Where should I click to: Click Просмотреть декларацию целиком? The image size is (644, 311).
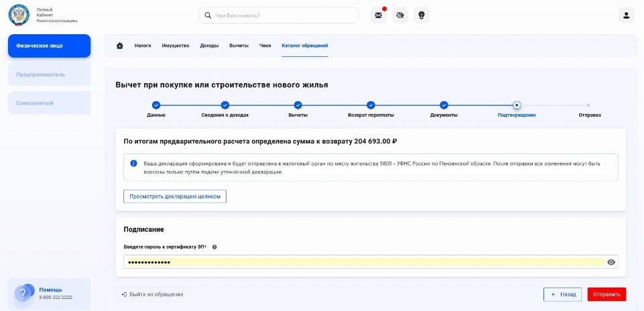(x=175, y=196)
